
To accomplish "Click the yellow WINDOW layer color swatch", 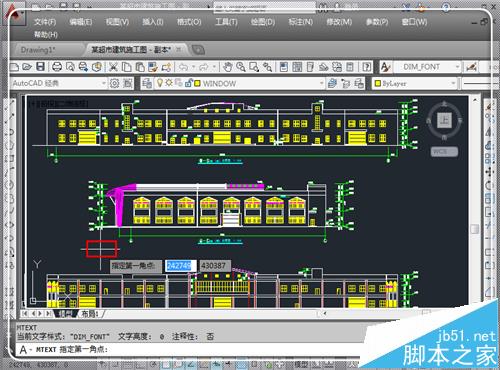I will [x=197, y=83].
